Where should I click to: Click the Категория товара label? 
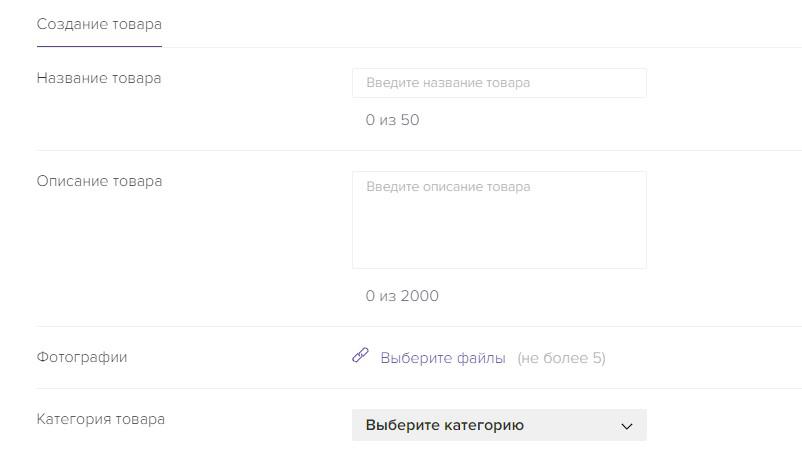(101, 419)
